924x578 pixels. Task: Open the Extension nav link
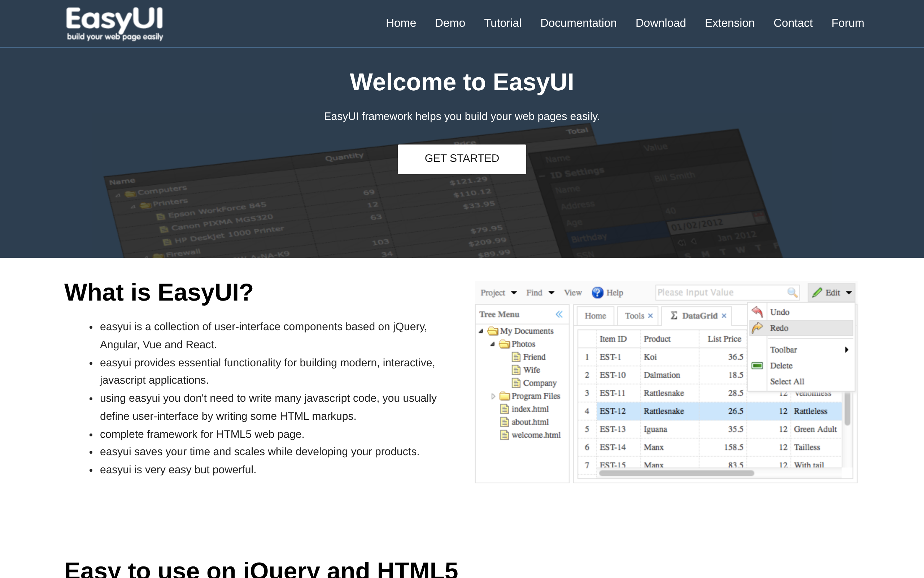(729, 23)
